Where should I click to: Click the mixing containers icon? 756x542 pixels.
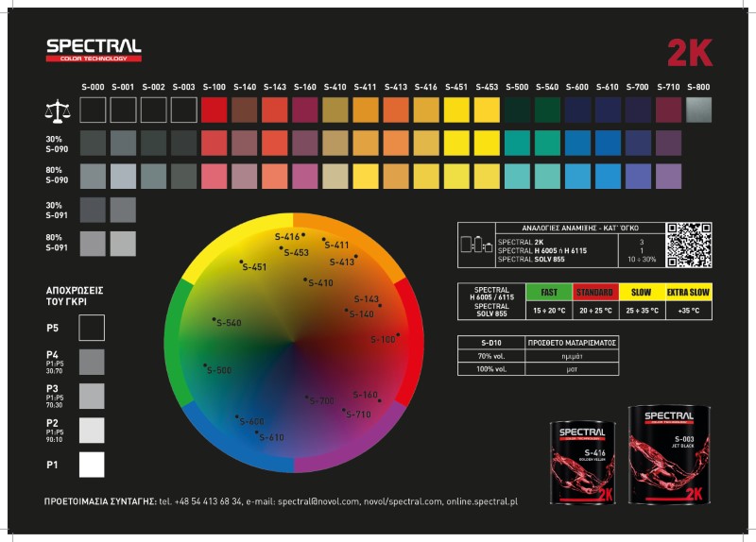tap(476, 245)
